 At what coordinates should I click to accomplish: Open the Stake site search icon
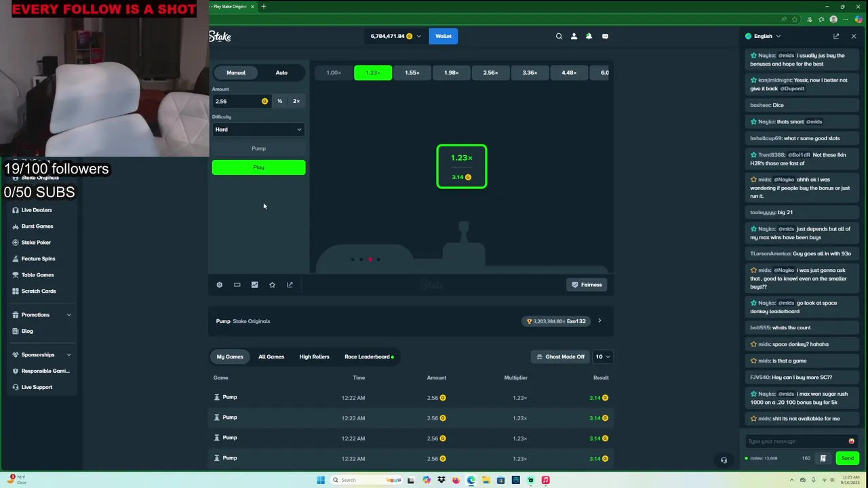pyautogui.click(x=559, y=36)
